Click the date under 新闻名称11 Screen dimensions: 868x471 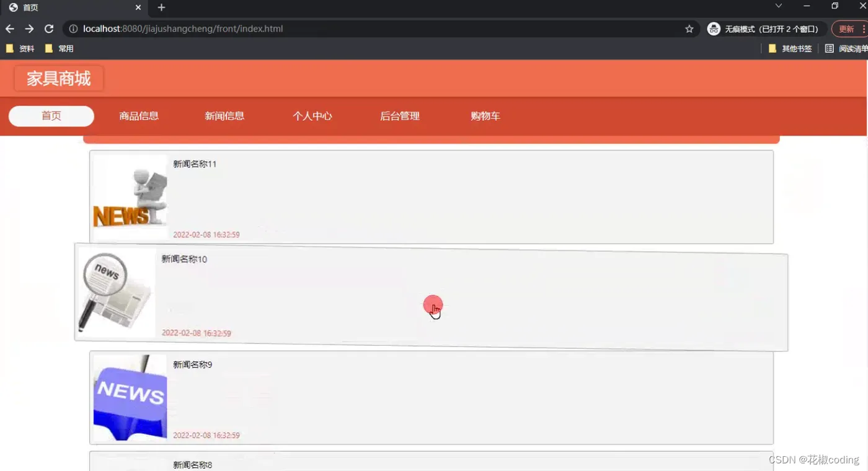206,235
